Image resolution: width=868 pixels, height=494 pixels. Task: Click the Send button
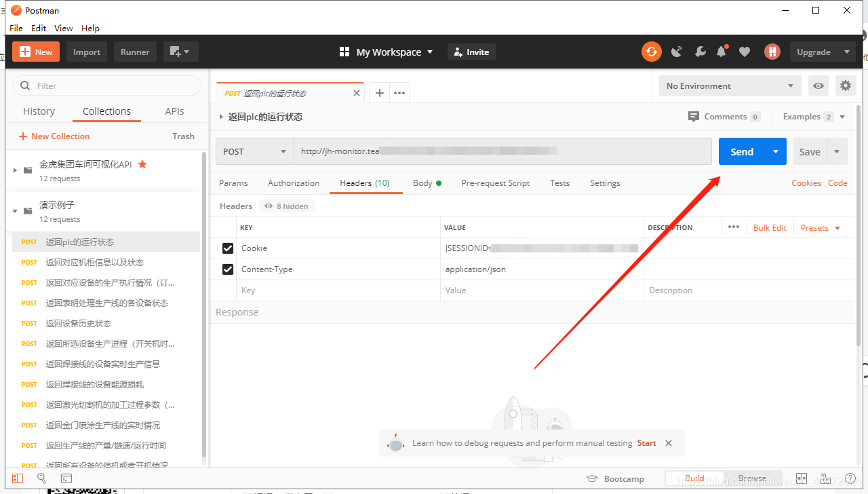click(x=742, y=151)
